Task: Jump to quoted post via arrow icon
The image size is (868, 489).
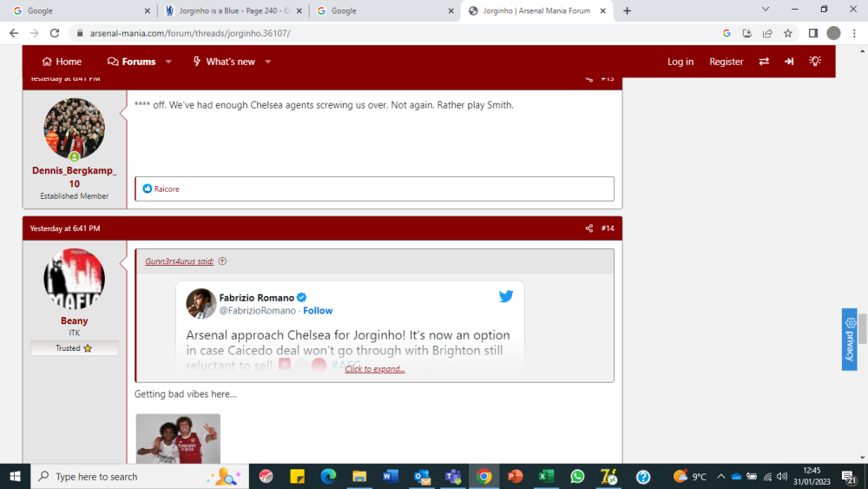Action: coord(222,261)
